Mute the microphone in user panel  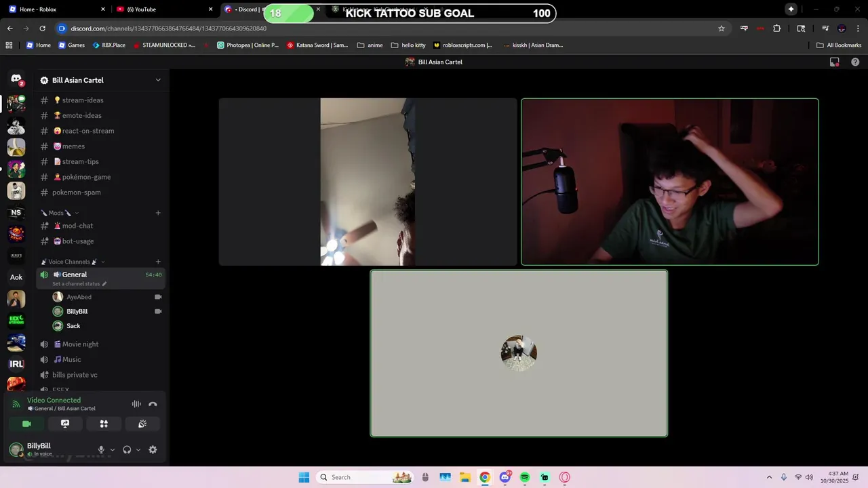coord(101,449)
